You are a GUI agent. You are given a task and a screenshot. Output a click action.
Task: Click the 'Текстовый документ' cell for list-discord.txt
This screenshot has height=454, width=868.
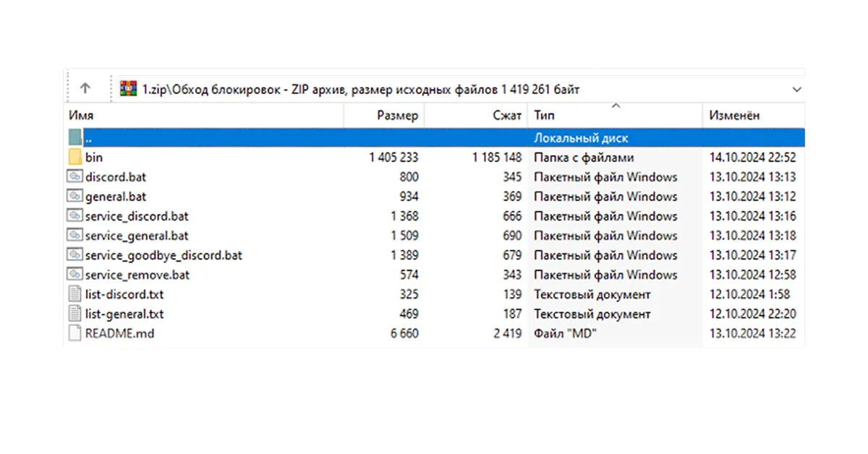coord(592,294)
